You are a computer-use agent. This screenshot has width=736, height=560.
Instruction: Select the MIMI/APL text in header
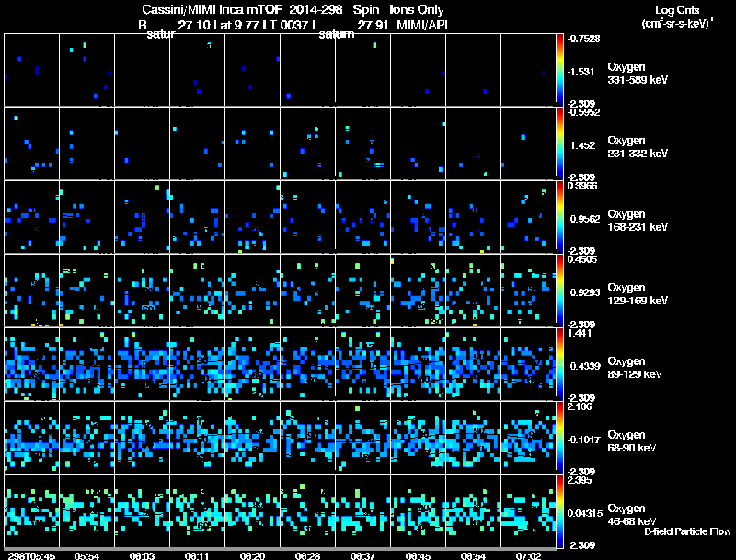pyautogui.click(x=424, y=24)
